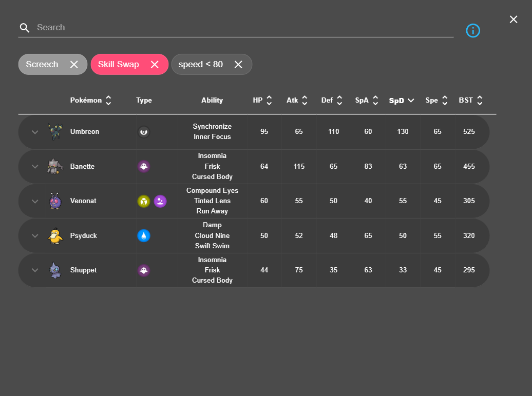Click the Psyduck sprite icon
This screenshot has height=396, width=532.
point(55,235)
